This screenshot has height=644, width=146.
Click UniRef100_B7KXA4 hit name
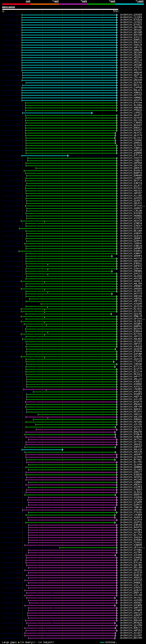[131, 103]
